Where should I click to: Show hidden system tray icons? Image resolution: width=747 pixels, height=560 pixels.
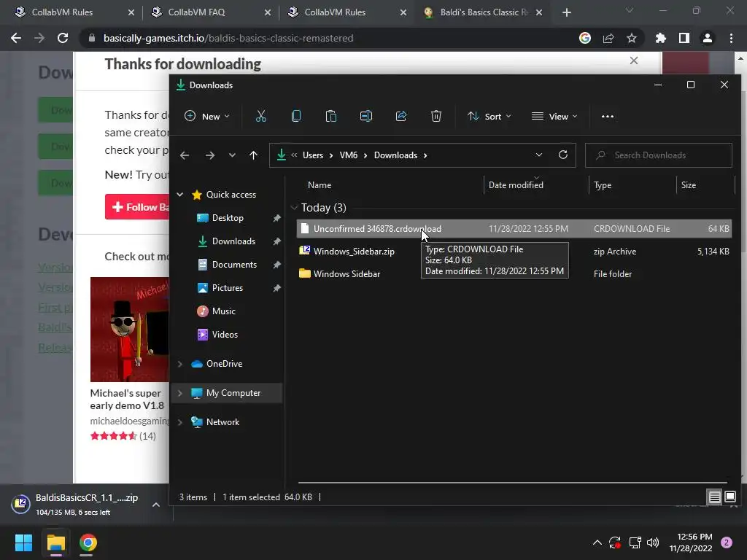pos(597,542)
